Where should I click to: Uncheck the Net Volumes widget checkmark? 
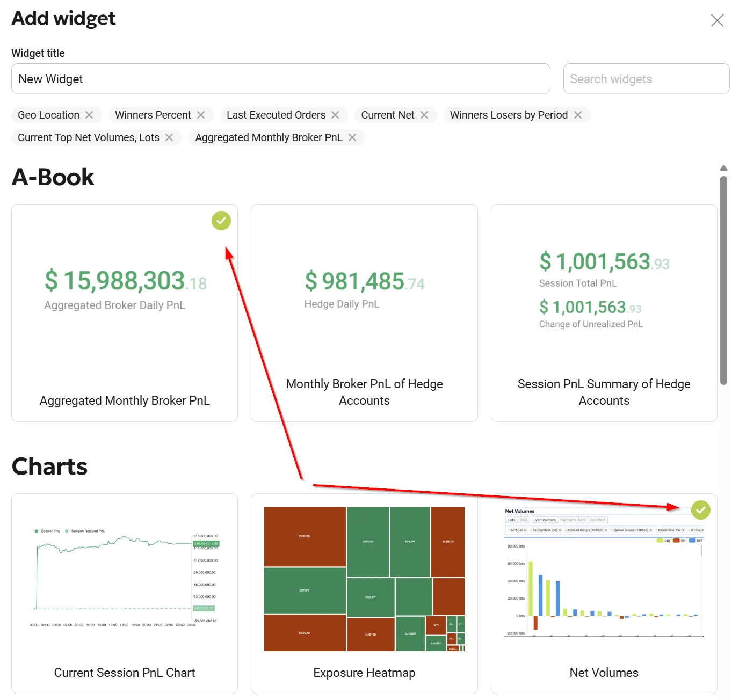coord(701,510)
